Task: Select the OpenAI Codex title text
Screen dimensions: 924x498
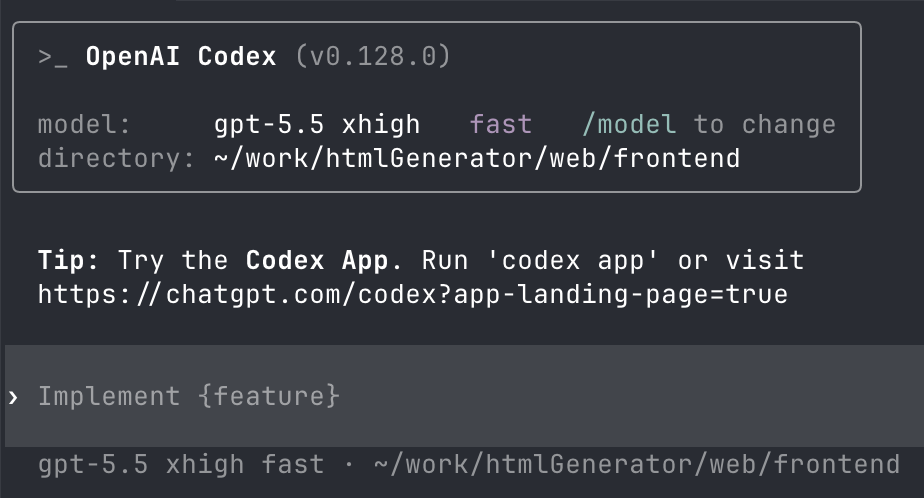Action: 181,57
